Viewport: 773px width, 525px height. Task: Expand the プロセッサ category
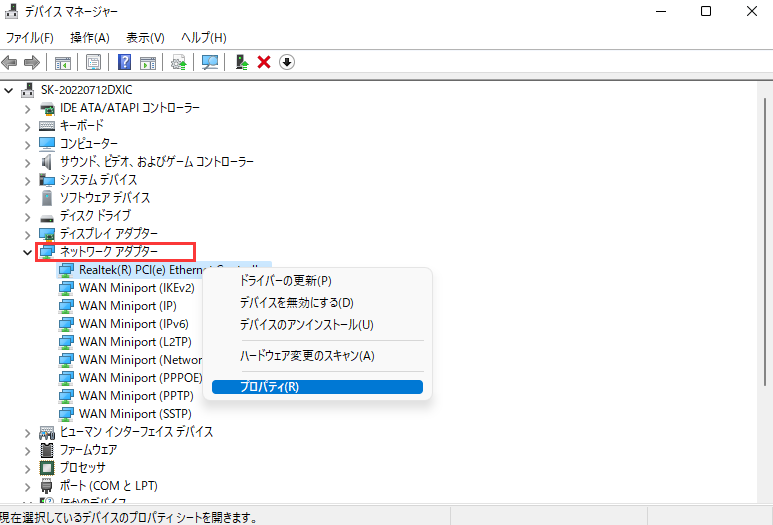[28, 469]
